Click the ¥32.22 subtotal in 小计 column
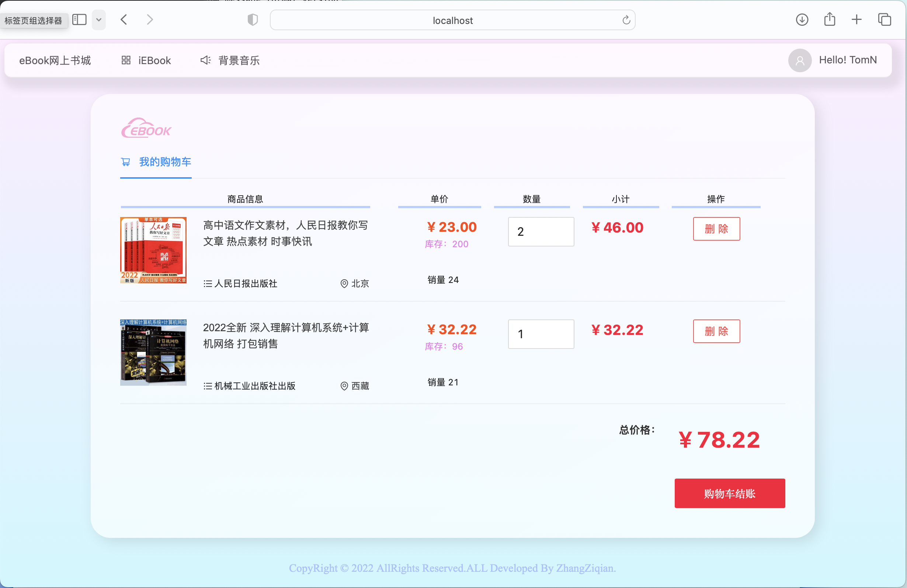Image resolution: width=907 pixels, height=588 pixels. 617,330
